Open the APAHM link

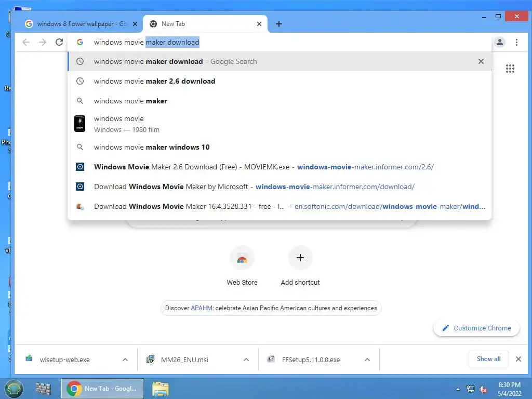(x=202, y=308)
